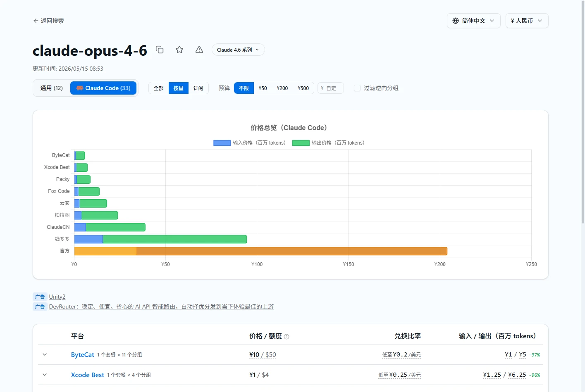Viewport: 585px width, 392px height.
Task: Open the Unity2 ad link
Action: pos(57,297)
